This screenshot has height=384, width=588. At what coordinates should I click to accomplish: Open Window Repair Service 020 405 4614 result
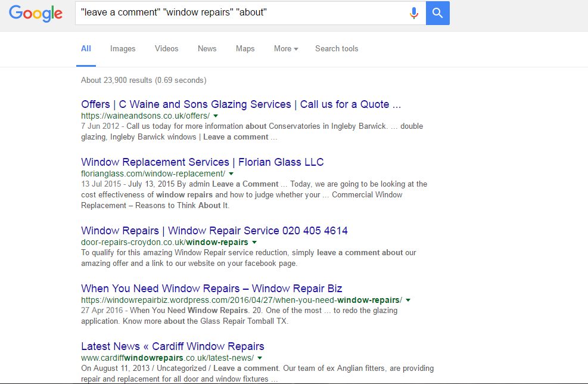click(x=214, y=231)
